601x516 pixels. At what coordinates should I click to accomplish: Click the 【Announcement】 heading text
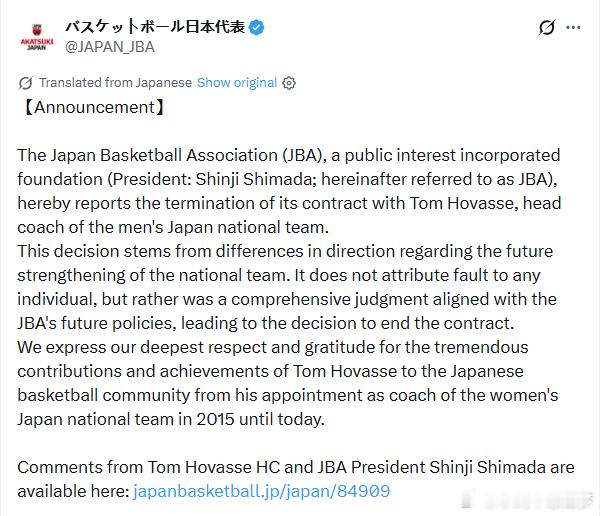[x=92, y=107]
